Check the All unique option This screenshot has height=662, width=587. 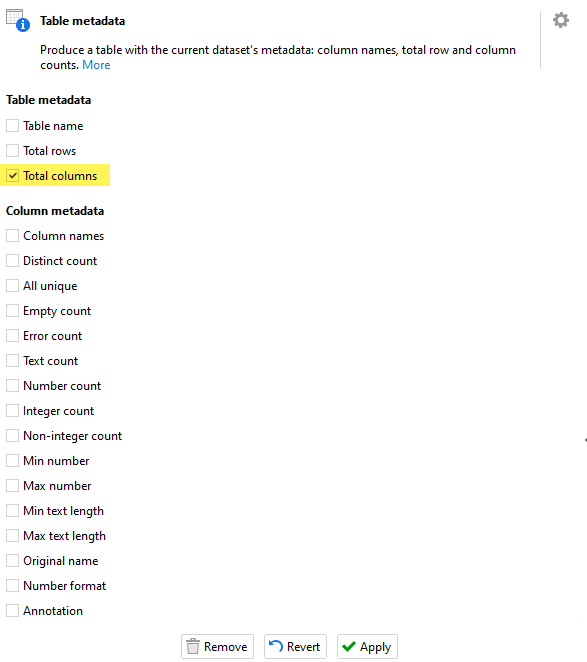(x=12, y=285)
